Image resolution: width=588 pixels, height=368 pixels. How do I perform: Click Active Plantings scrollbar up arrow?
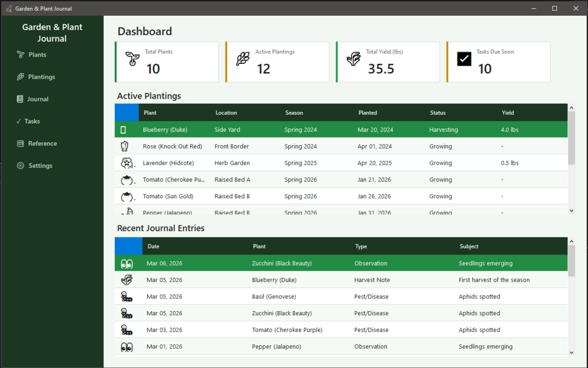click(572, 108)
